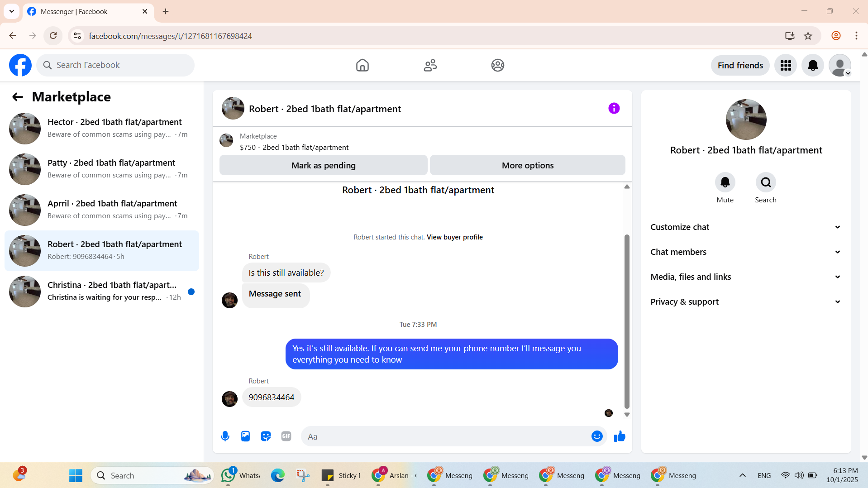Open Christina's unread conversation

pyautogui.click(x=102, y=292)
